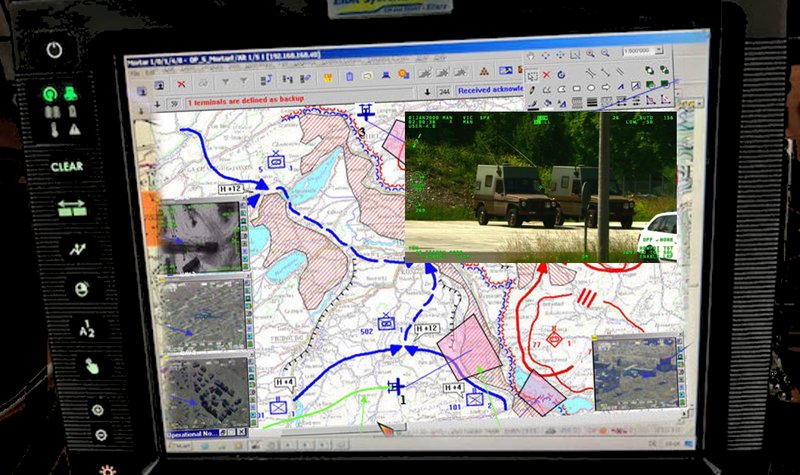The width and height of the screenshot is (800, 475).
Task: Click '1 terminals are defined as backup' alert
Action: point(246,101)
